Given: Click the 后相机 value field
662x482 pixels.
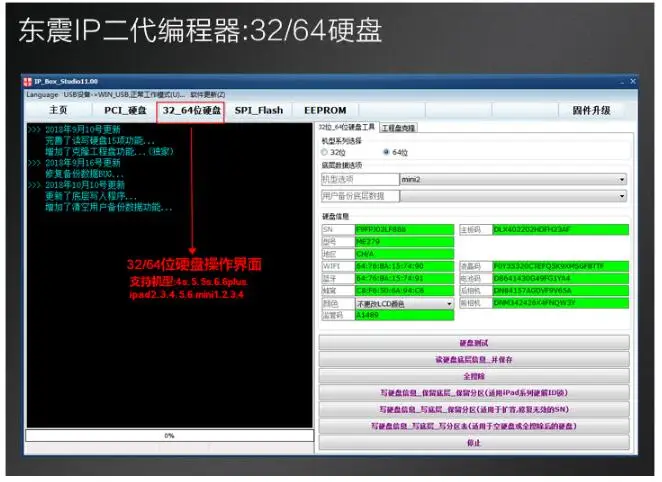Looking at the screenshot, I should [561, 291].
